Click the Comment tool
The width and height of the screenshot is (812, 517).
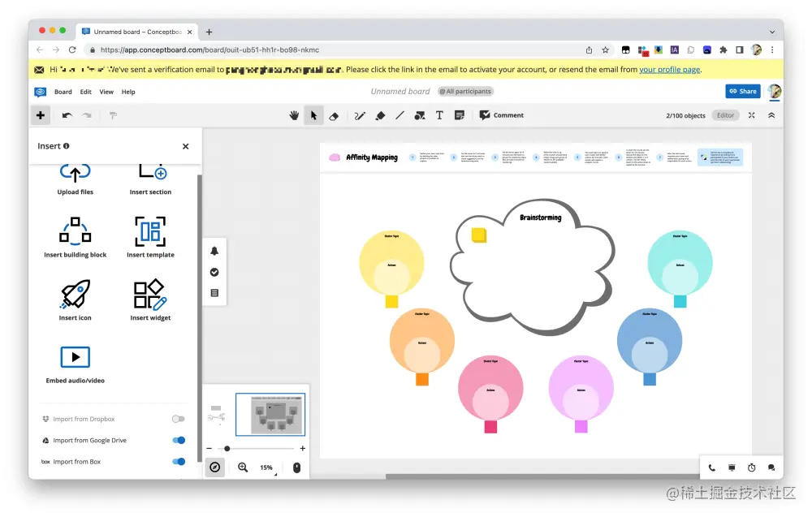tap(501, 115)
